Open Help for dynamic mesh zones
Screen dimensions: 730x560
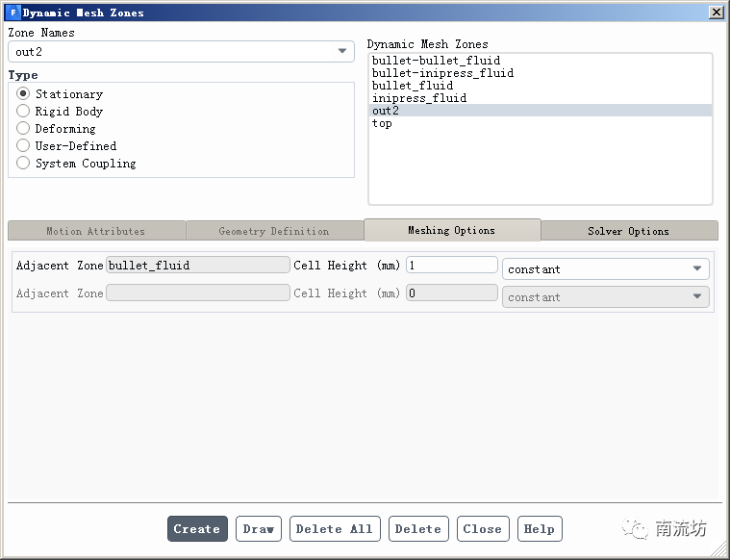(539, 529)
